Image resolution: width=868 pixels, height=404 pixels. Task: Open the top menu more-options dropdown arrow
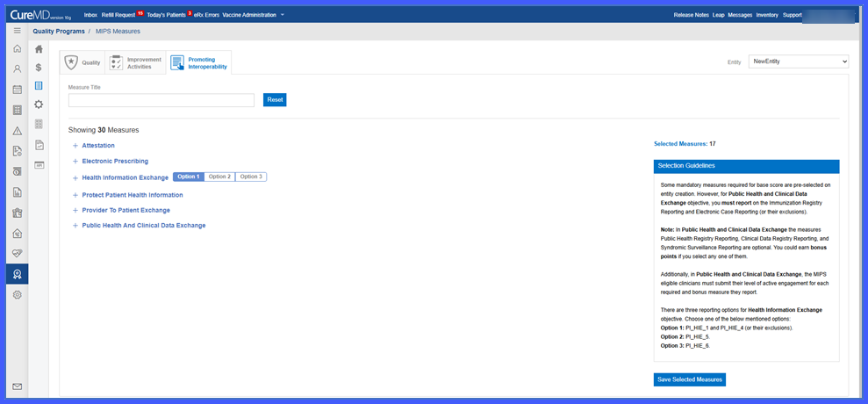click(283, 15)
